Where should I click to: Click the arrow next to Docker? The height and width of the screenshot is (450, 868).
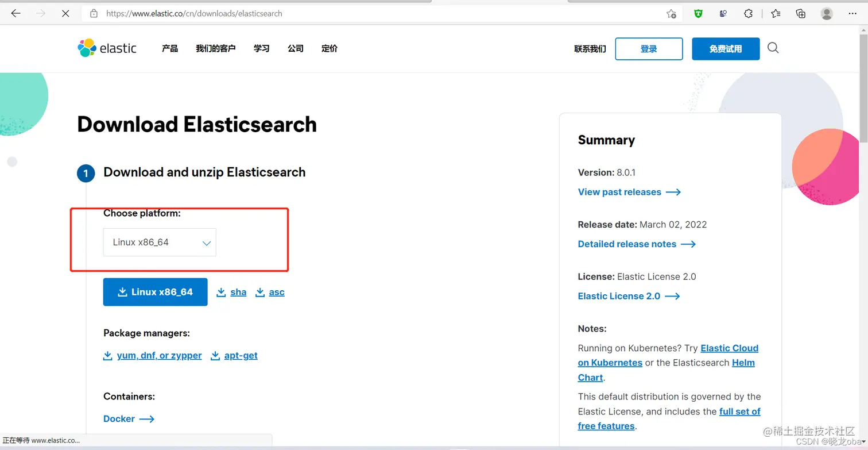[x=147, y=419]
